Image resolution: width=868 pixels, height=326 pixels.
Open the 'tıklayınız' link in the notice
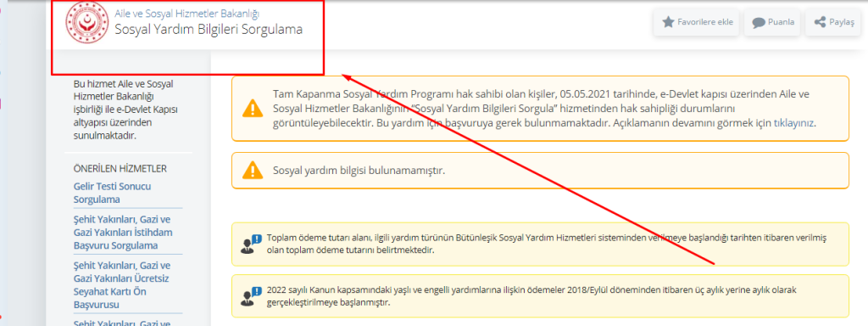[x=793, y=122]
